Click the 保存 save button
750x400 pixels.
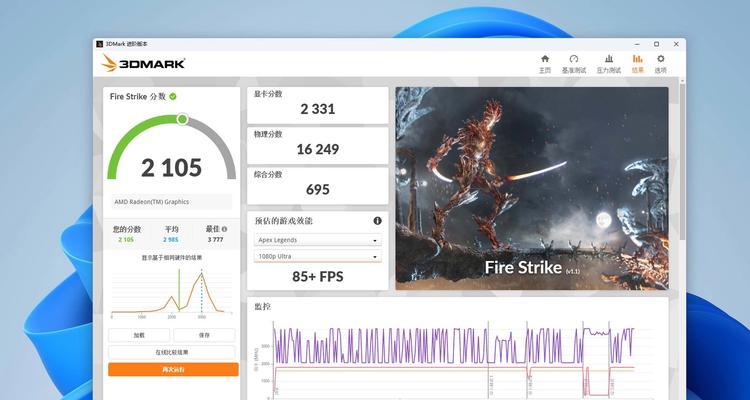pyautogui.click(x=204, y=335)
